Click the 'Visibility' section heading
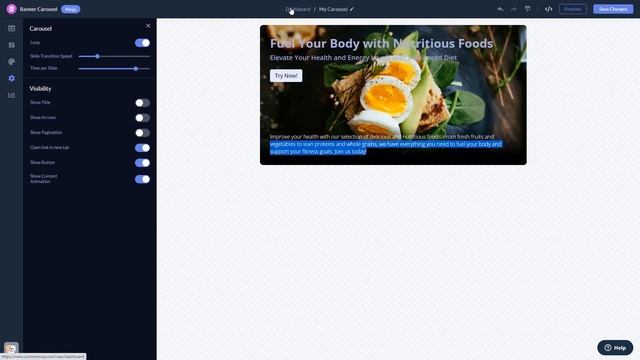 (40, 89)
